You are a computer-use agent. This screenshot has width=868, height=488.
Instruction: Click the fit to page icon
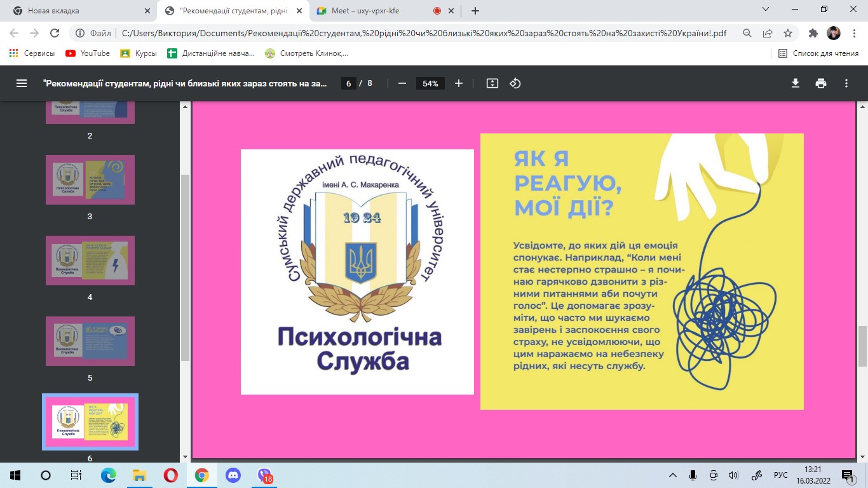[x=492, y=83]
